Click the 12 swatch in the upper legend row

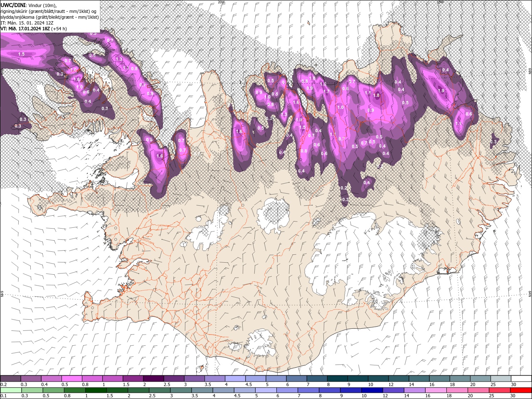[x=399, y=379]
